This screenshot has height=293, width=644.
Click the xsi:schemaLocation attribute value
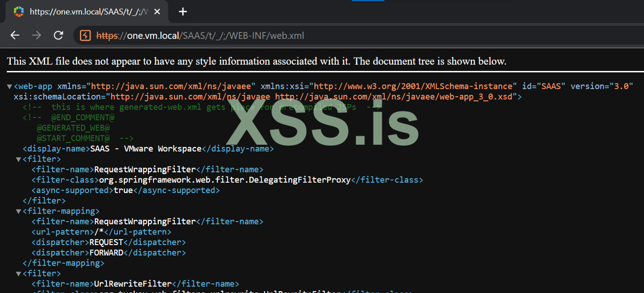coord(312,97)
